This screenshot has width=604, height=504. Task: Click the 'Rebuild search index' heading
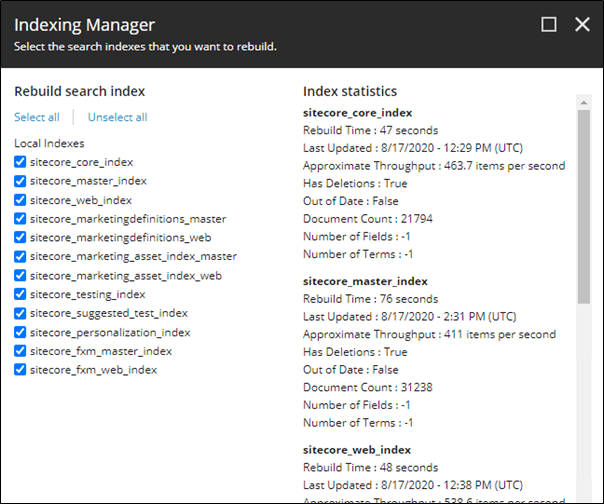pyautogui.click(x=79, y=91)
